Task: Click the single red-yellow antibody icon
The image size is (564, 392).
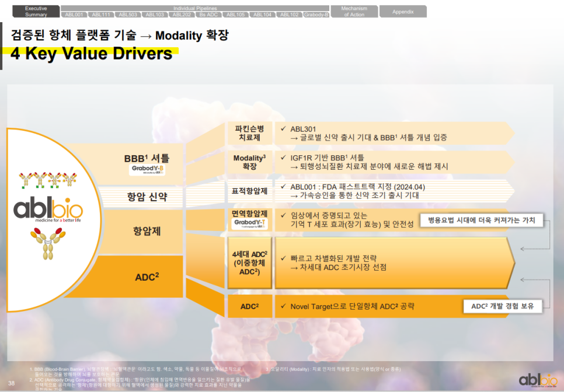Action: [x=48, y=243]
